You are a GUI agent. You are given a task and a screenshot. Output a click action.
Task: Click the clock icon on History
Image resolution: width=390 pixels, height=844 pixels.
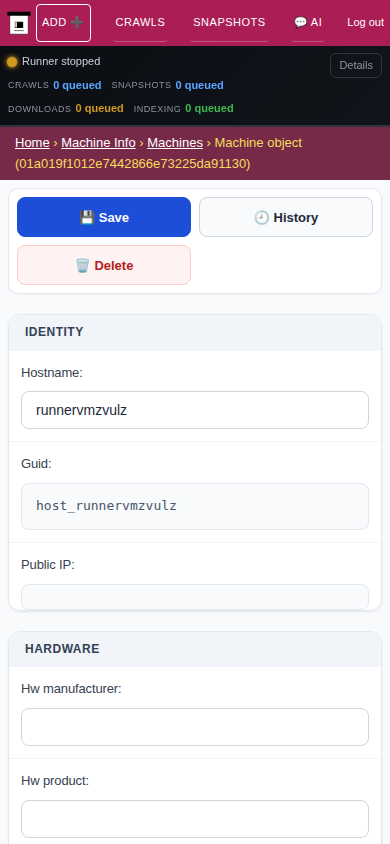point(261,217)
